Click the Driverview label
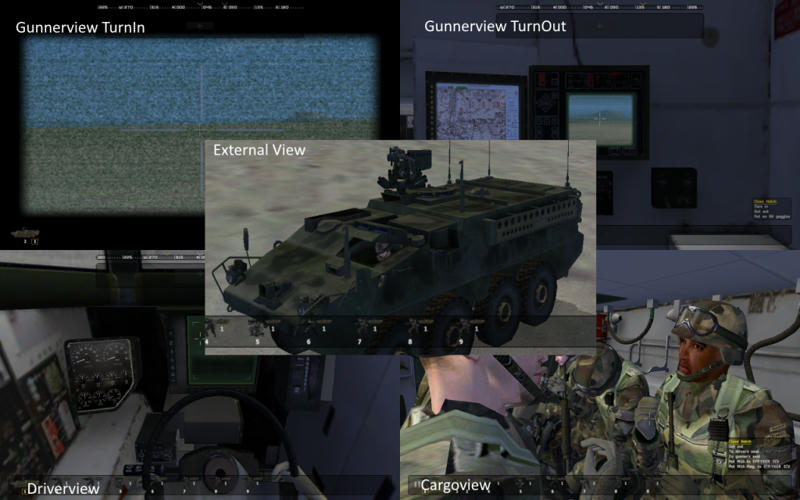This screenshot has width=800, height=500. [63, 489]
